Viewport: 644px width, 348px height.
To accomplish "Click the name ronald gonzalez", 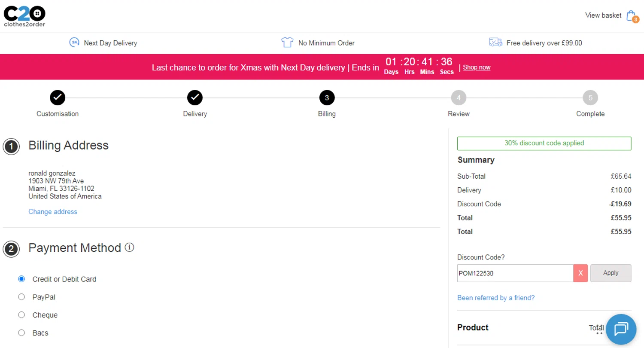I will click(x=52, y=173).
